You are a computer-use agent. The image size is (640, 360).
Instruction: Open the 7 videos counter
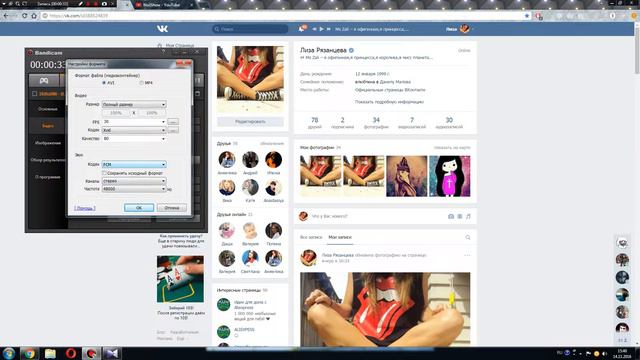click(412, 122)
